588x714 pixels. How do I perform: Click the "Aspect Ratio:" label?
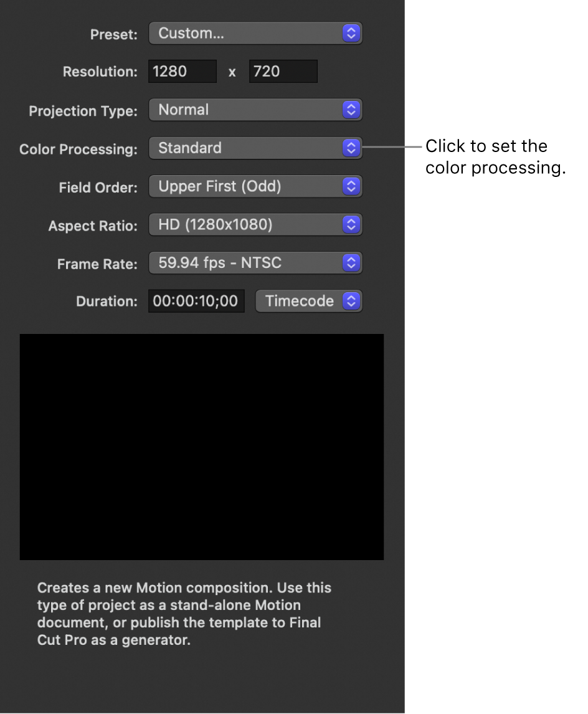tap(93, 226)
